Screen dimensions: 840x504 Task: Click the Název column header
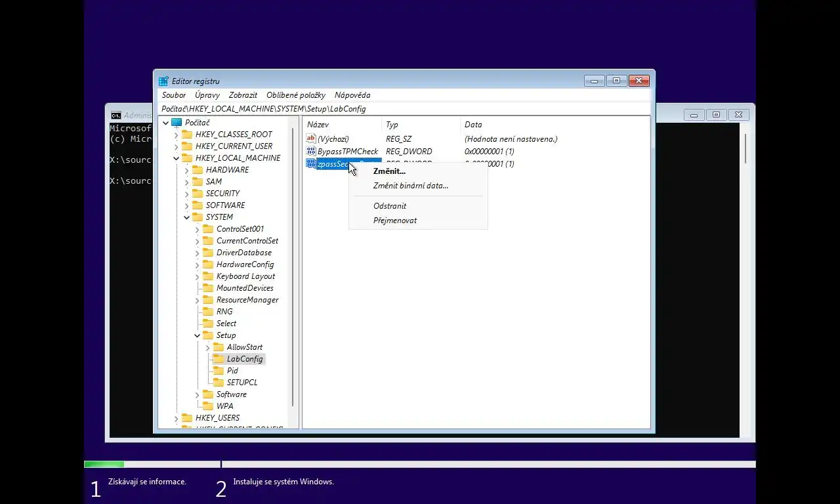click(342, 125)
